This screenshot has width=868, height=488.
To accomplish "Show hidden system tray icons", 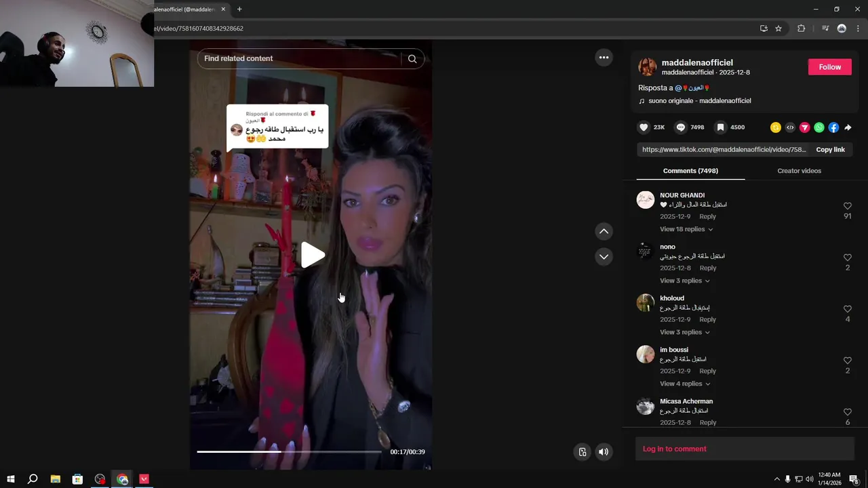I will pos(776,479).
